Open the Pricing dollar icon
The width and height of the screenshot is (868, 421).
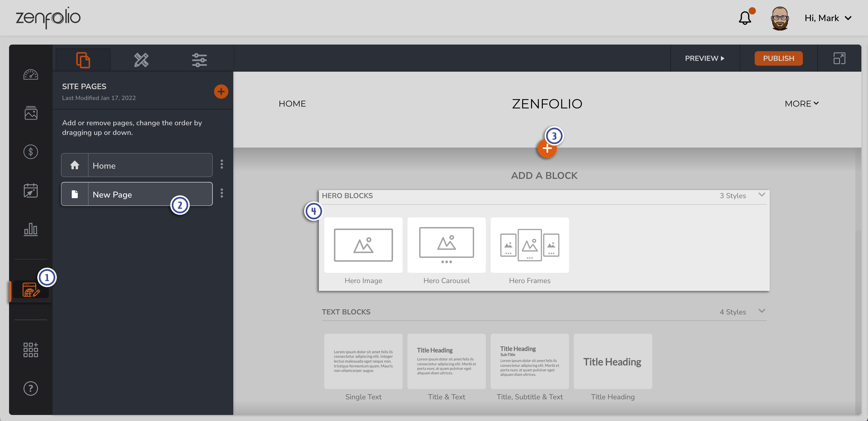(x=31, y=152)
